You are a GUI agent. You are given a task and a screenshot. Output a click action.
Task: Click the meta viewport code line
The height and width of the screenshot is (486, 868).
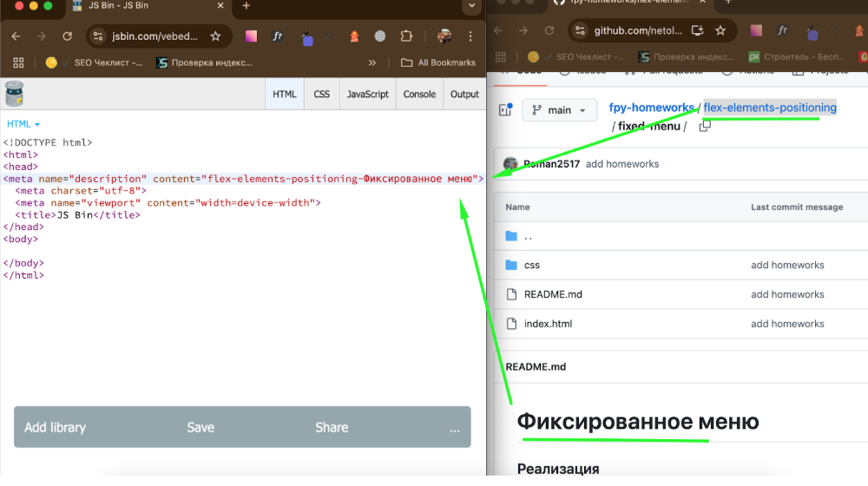tap(168, 202)
